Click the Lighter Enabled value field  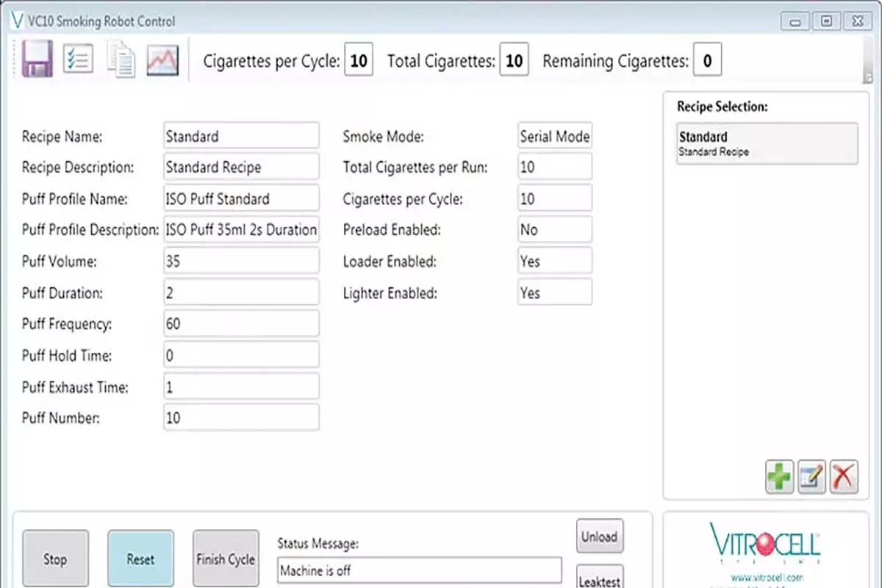click(555, 293)
